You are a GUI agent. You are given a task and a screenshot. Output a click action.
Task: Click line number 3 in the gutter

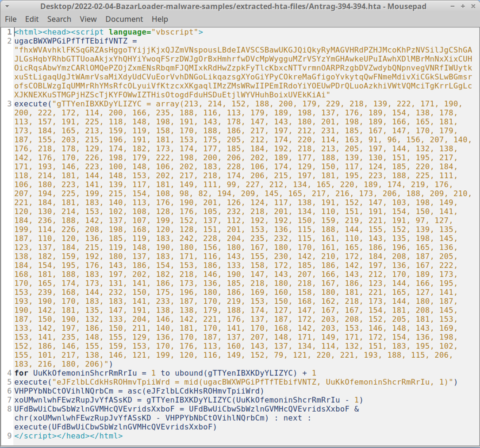[9, 104]
